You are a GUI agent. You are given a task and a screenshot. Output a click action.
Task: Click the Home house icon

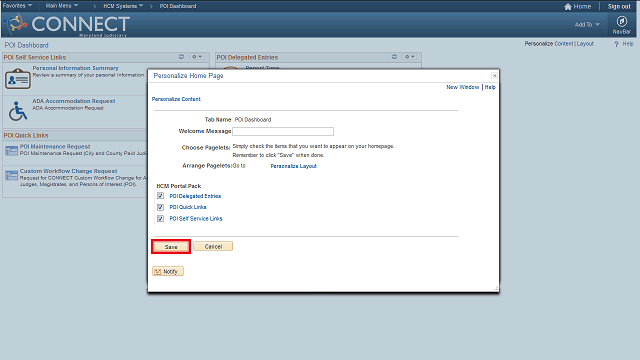pyautogui.click(x=568, y=7)
